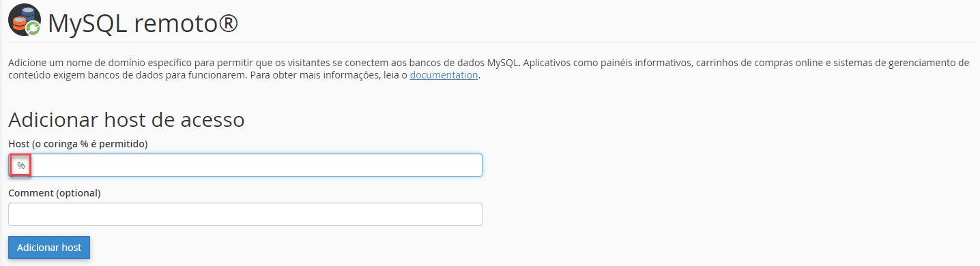Click the MySQL remoto page heading

(x=143, y=23)
